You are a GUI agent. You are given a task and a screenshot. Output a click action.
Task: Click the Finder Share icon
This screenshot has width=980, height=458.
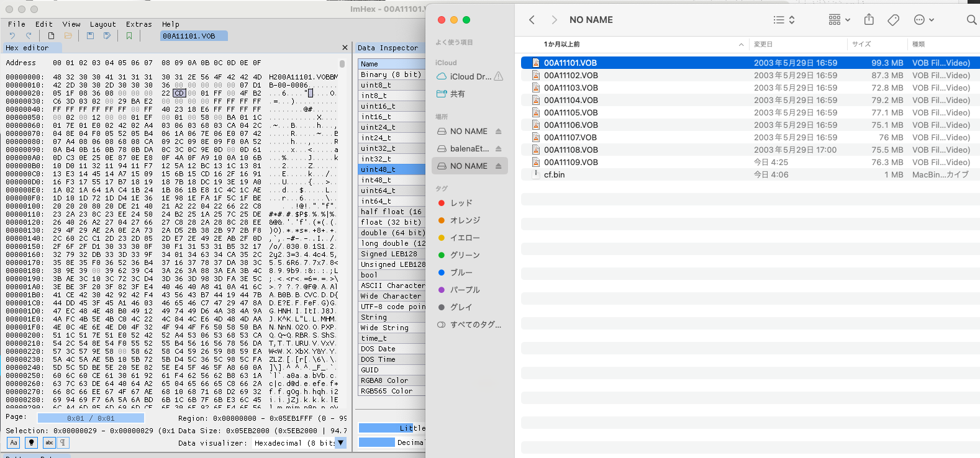869,20
